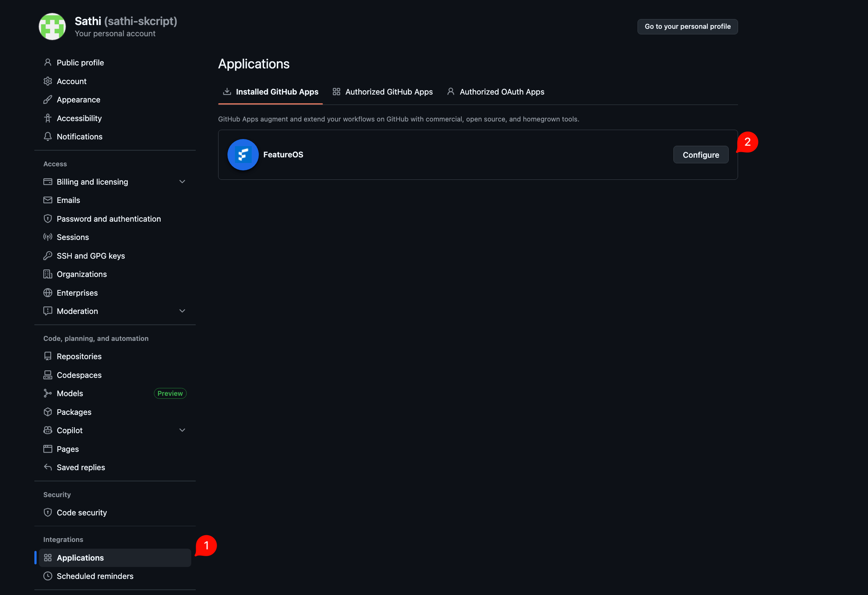Configure the FeatureOS app
868x595 pixels.
point(701,155)
